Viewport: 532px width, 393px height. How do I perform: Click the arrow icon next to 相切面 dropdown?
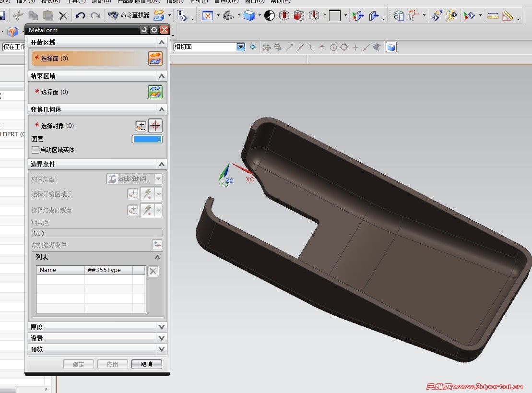tap(253, 47)
